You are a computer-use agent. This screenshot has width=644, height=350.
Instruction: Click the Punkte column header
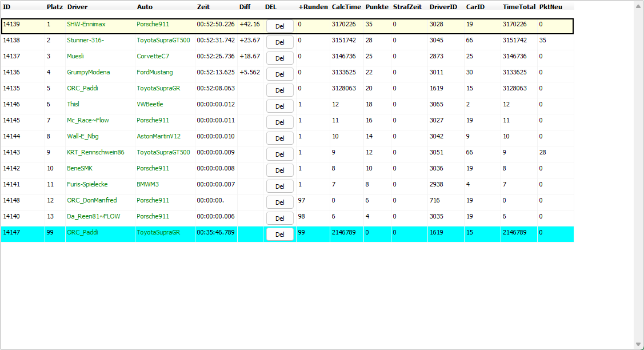click(x=377, y=7)
